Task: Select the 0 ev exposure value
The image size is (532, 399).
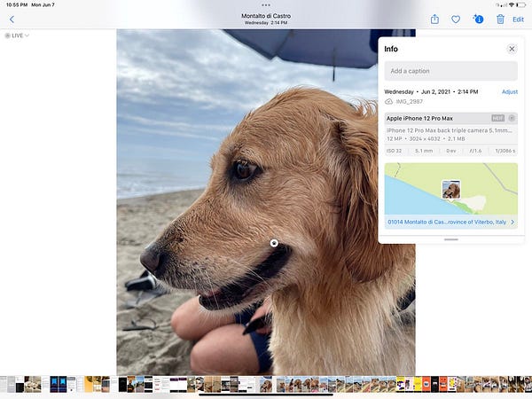Action: coord(451,151)
